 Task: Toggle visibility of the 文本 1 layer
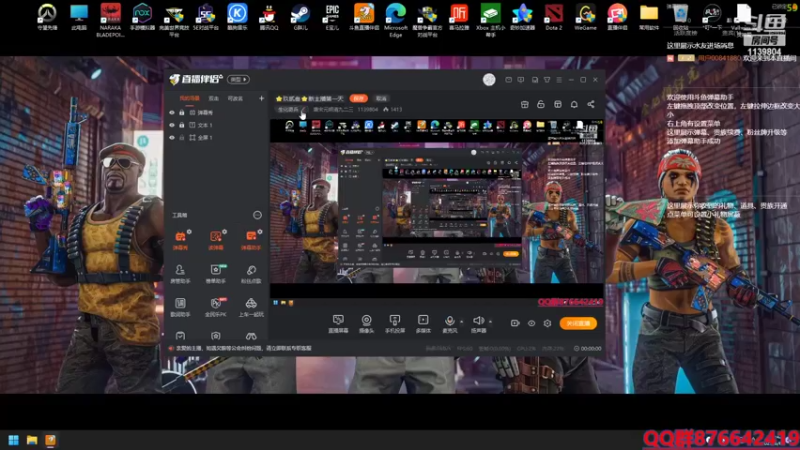tap(172, 125)
